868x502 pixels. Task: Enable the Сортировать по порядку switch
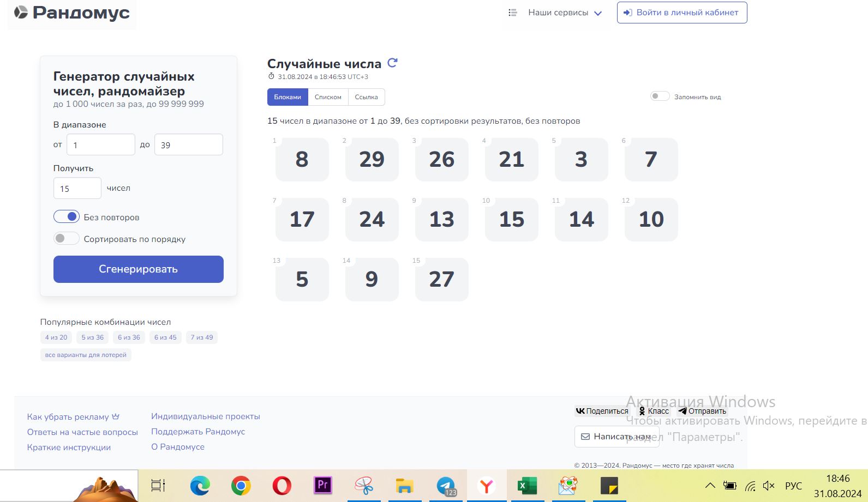(x=67, y=238)
